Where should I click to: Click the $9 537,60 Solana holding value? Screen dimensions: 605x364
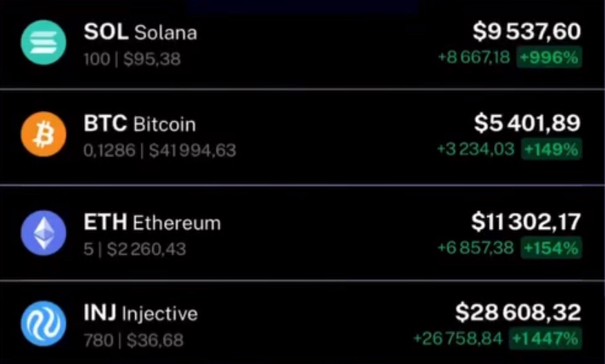tap(526, 32)
